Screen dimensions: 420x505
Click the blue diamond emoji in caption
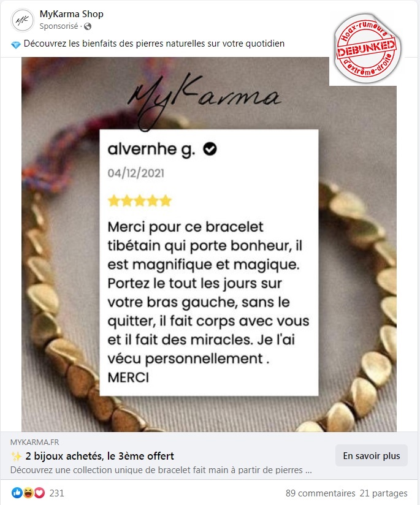(x=16, y=45)
